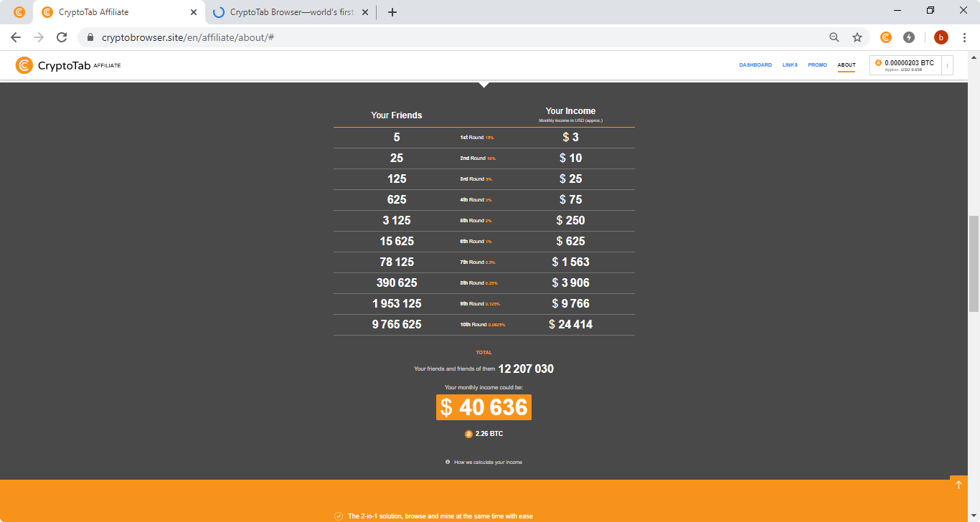Click the info icon beside 'How we calculate'
980x522 pixels.
tap(448, 462)
